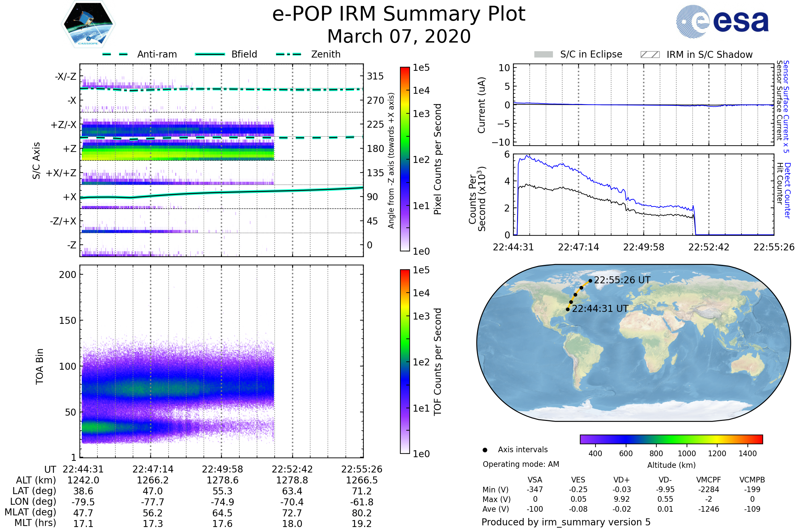Click the e-POP IRM Summary Plot title
Image resolution: width=798 pixels, height=532 pixels.
point(399,14)
